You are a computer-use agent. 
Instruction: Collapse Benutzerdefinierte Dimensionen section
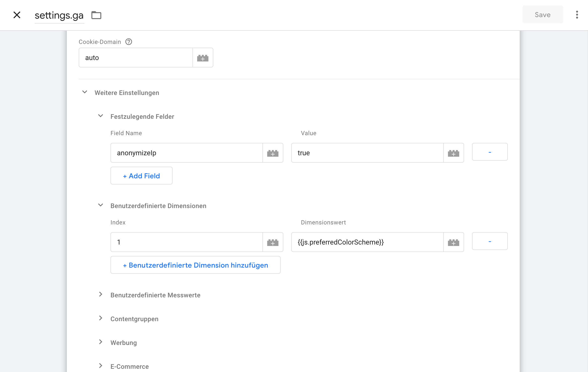(101, 205)
